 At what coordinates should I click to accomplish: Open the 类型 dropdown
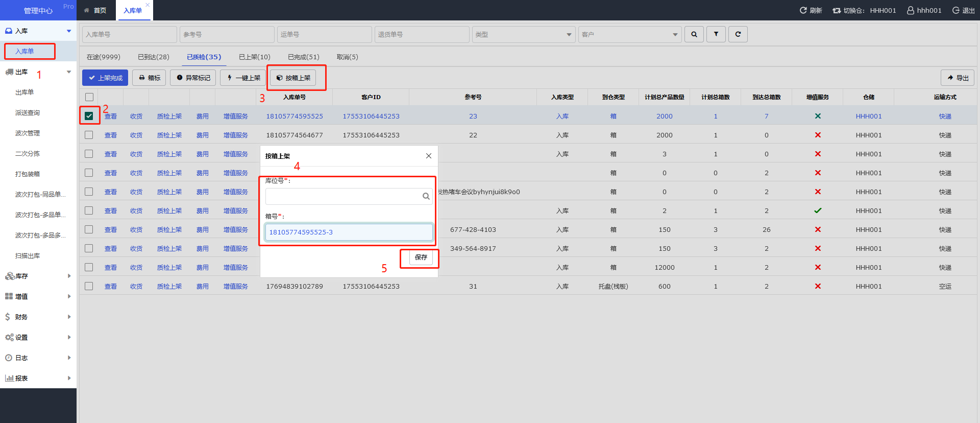tap(524, 34)
